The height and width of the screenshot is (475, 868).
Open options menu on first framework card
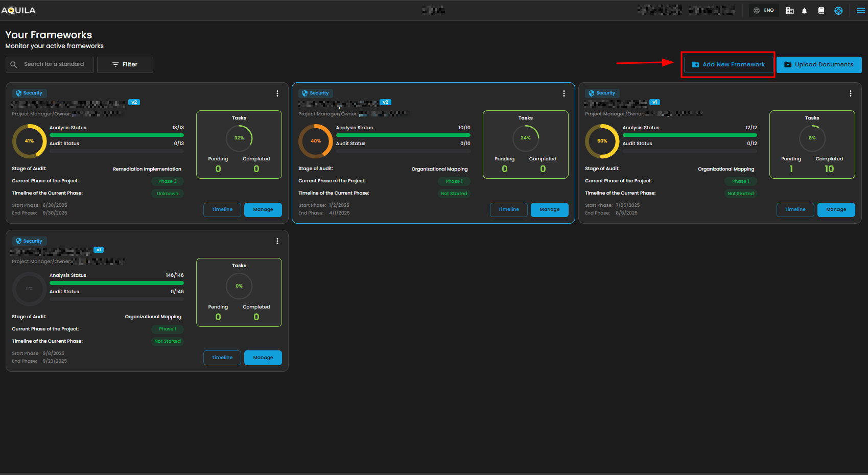(277, 93)
